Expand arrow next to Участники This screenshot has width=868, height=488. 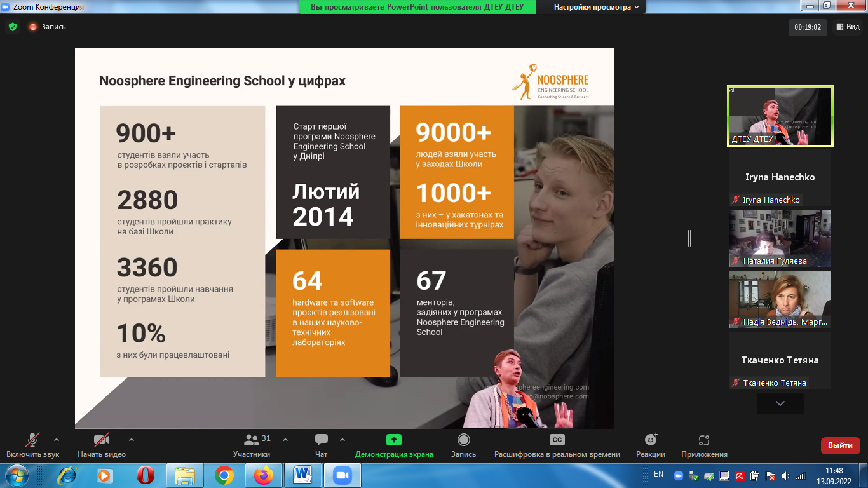coord(285,439)
